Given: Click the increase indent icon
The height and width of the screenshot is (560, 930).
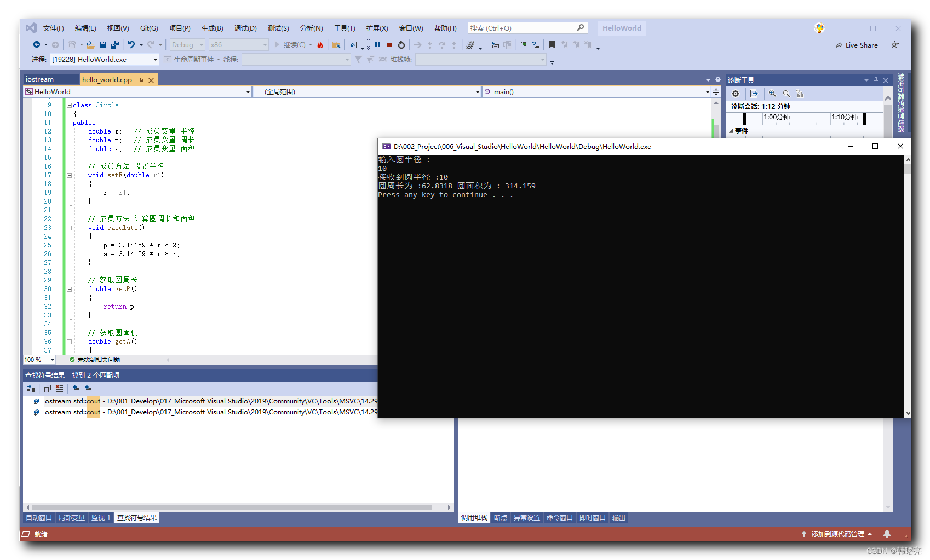Looking at the screenshot, I should pos(524,45).
